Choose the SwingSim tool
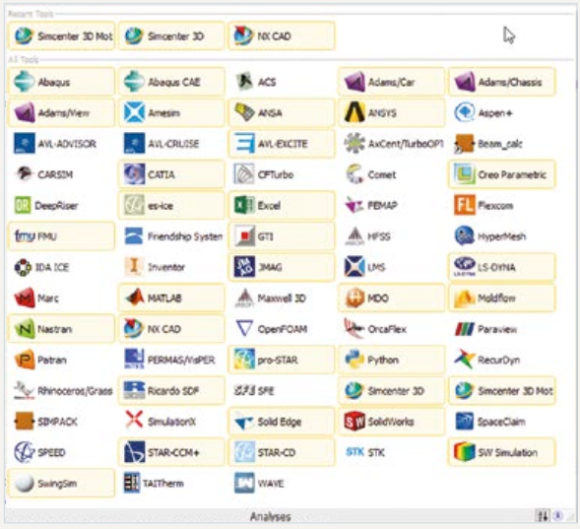Image resolution: width=580 pixels, height=529 pixels. coord(61,483)
